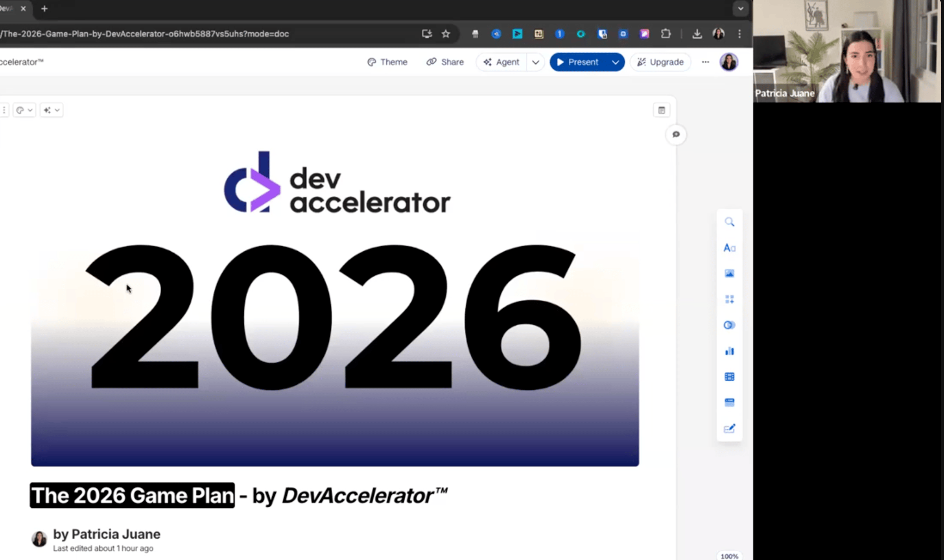This screenshot has width=944, height=560.
Task: Open the text formatting (Aa) panel
Action: 729,248
